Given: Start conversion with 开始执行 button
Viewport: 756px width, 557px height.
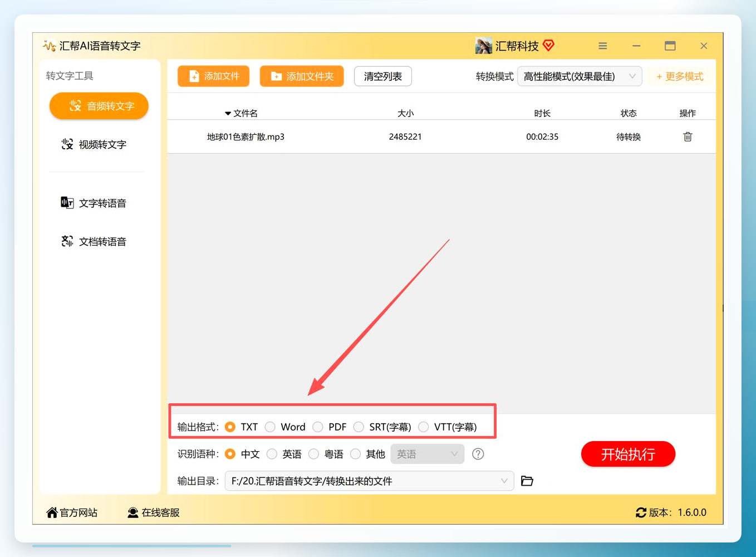Looking at the screenshot, I should (628, 454).
